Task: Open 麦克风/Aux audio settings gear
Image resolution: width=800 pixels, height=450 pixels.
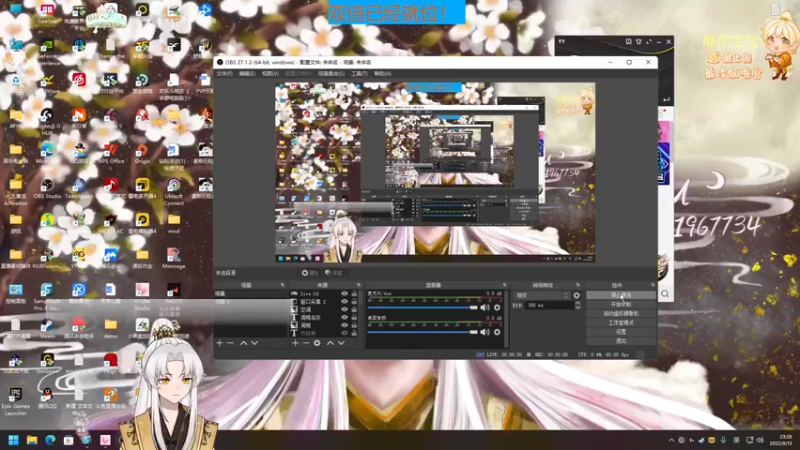Action: point(497,308)
